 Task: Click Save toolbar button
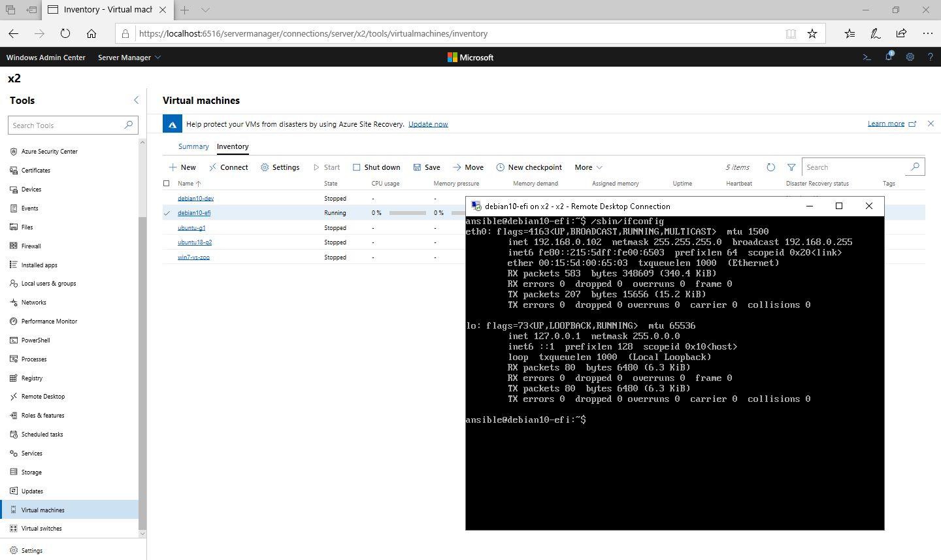427,167
